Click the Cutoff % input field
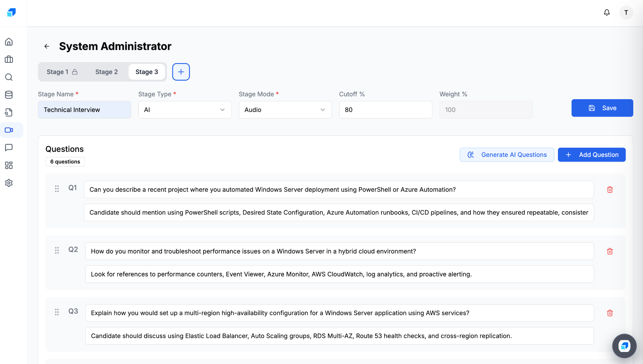This screenshot has width=643, height=364. [x=385, y=110]
